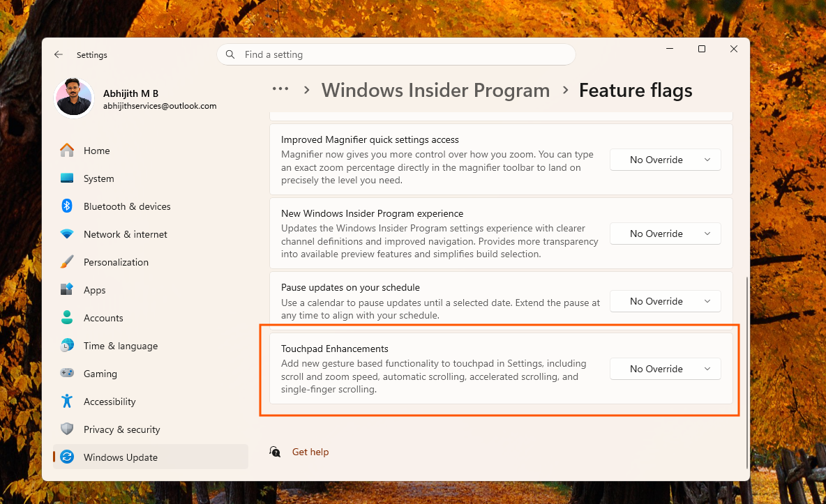Open the Home settings page
The image size is (826, 504).
point(150,151)
